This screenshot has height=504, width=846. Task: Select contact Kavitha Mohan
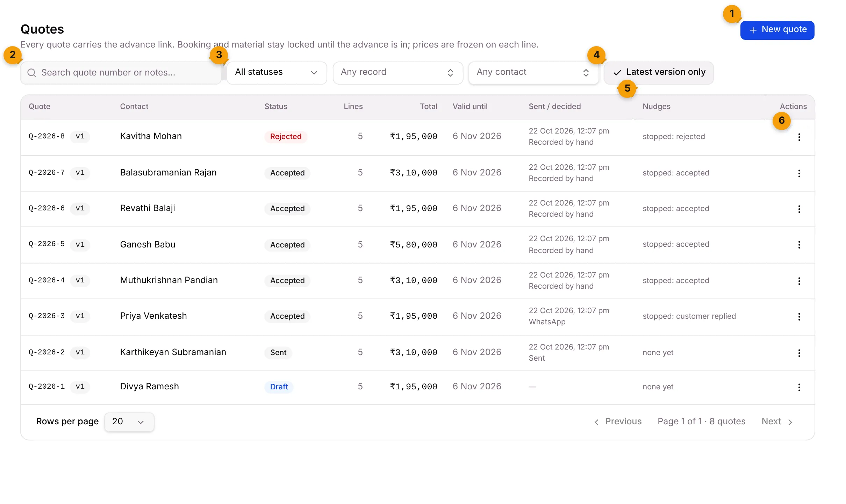pyautogui.click(x=151, y=136)
